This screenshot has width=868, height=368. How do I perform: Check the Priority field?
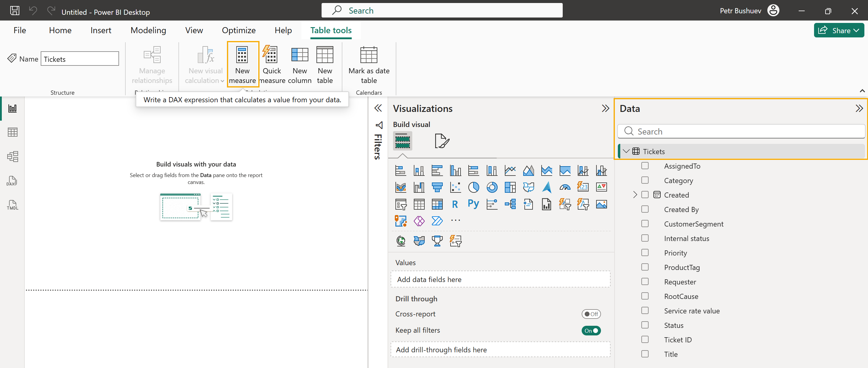[645, 253]
